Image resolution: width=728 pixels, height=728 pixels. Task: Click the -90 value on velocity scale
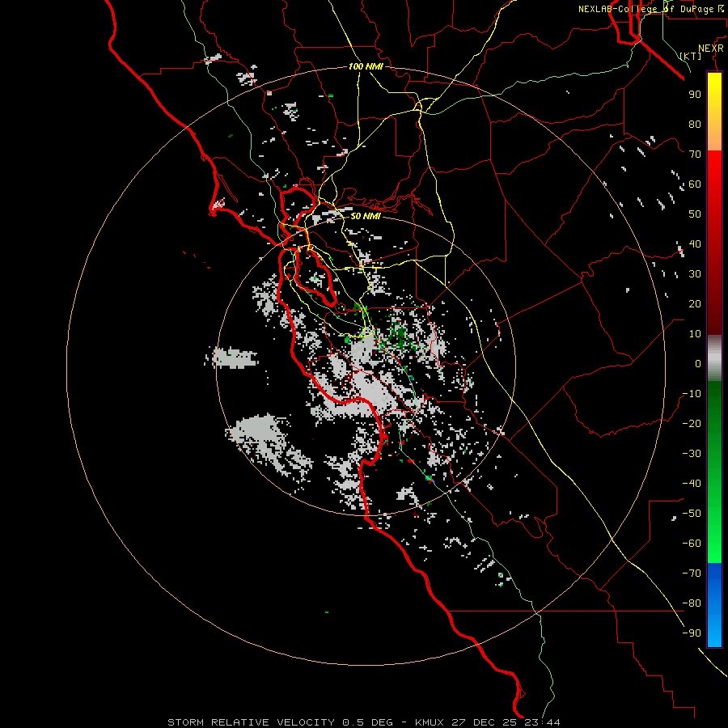692,633
